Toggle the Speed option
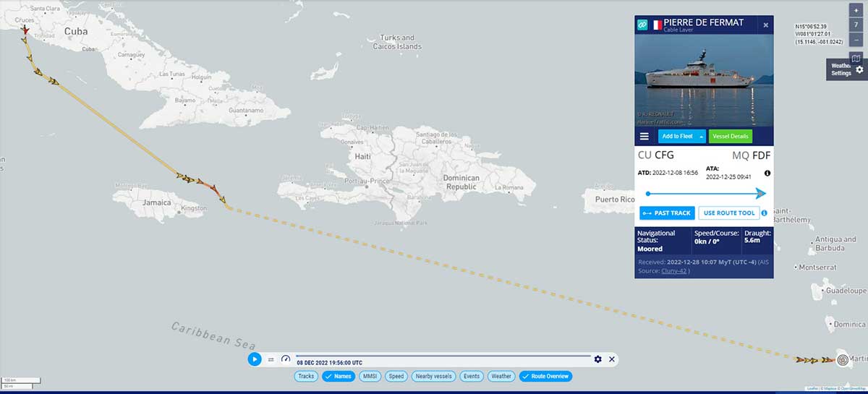This screenshot has width=868, height=394. pyautogui.click(x=396, y=376)
